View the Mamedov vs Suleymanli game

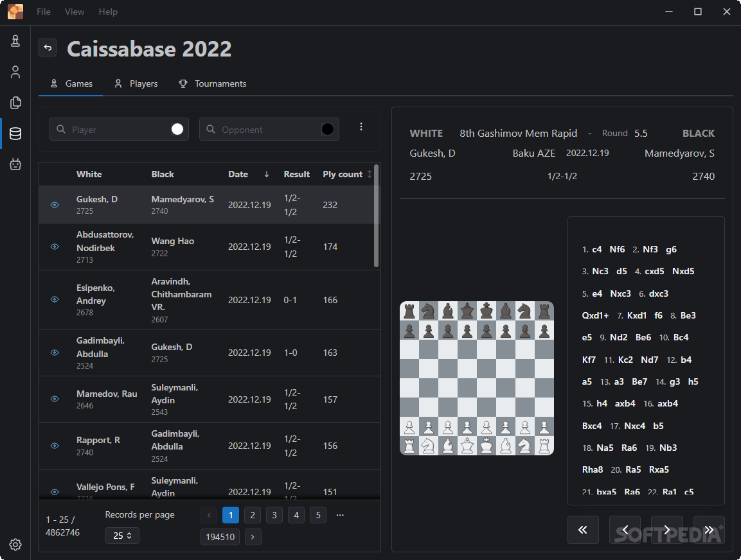click(55, 399)
